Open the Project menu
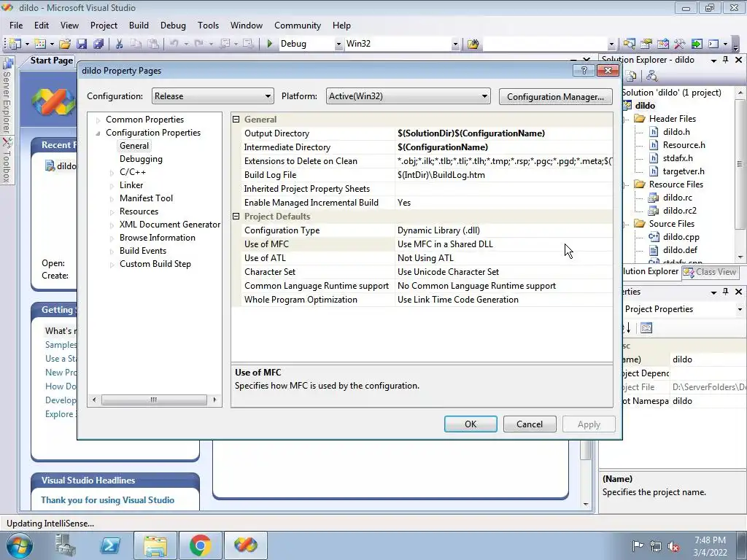The height and width of the screenshot is (560, 747). pos(104,26)
